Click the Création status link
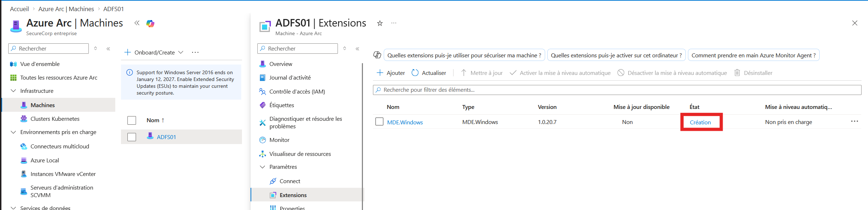 point(700,122)
